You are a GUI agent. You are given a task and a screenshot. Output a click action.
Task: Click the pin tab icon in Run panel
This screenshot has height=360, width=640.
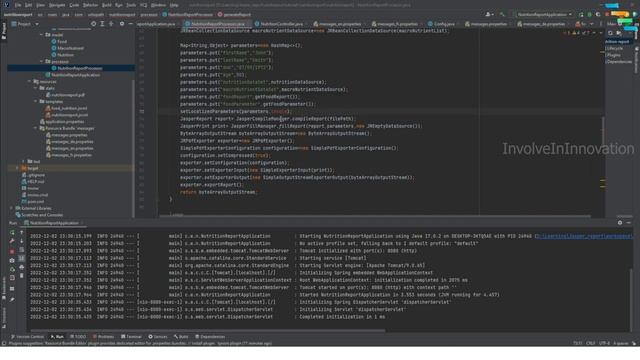[12, 300]
